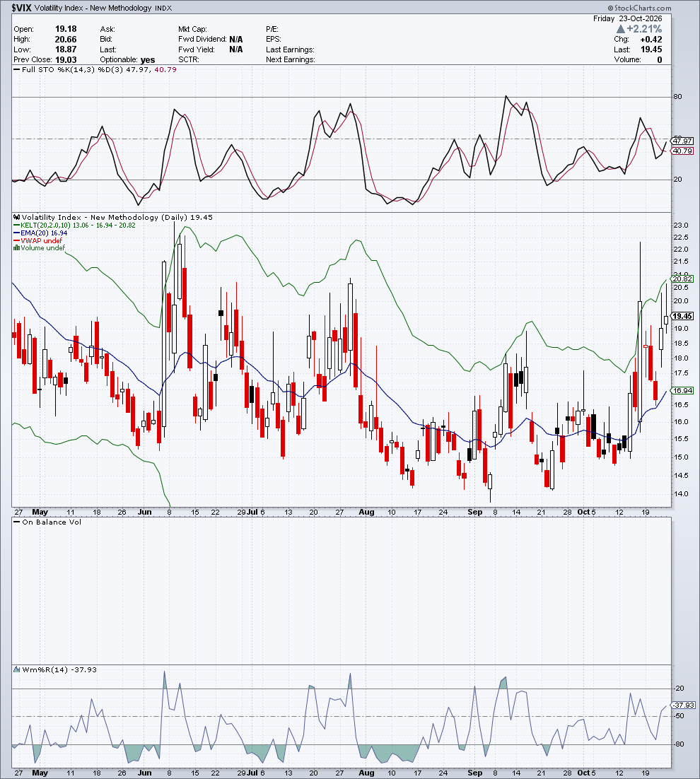Click the 17.5 label on price axis

pos(681,373)
